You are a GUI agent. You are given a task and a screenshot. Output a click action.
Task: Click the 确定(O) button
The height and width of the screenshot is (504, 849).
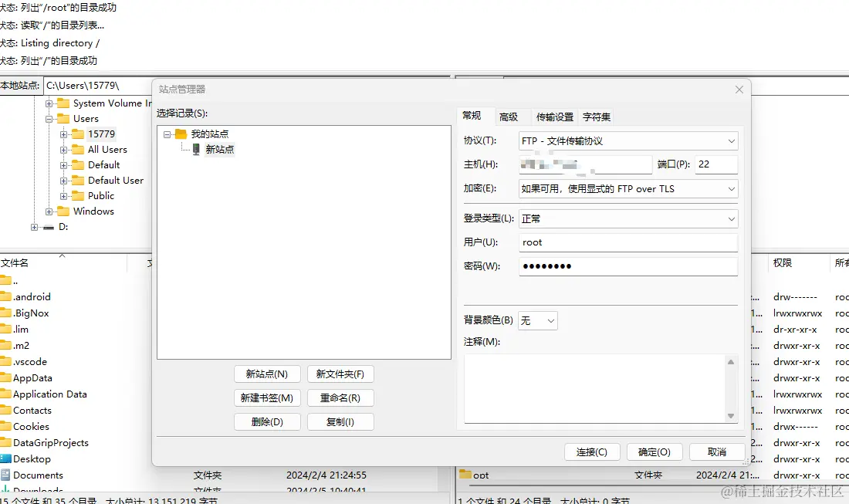point(654,452)
